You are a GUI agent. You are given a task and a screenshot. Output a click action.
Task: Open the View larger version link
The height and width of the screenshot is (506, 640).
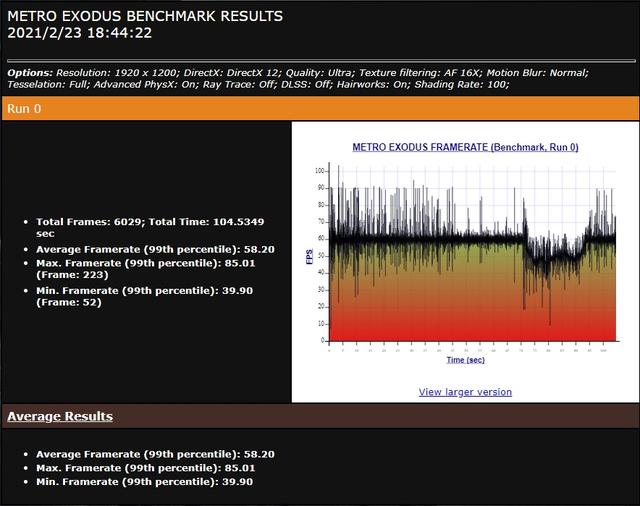(x=465, y=392)
